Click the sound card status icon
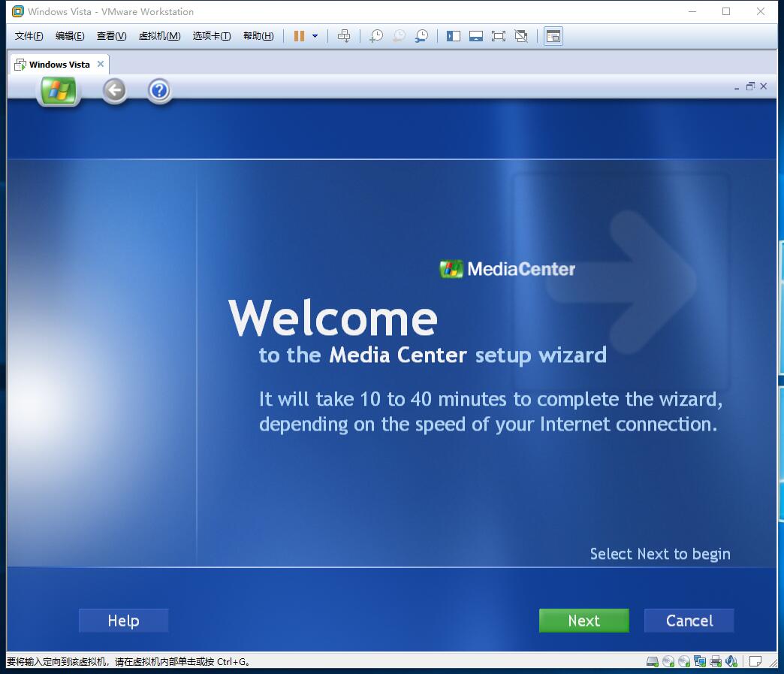The height and width of the screenshot is (674, 784). click(x=731, y=661)
